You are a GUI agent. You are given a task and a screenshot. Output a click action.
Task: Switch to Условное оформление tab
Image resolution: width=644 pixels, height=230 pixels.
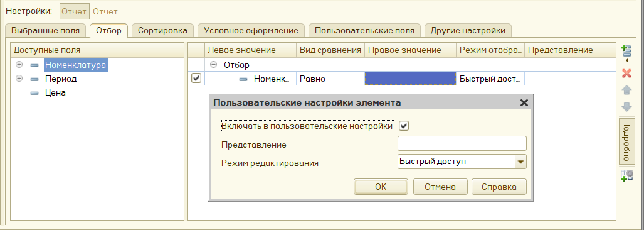pyautogui.click(x=251, y=30)
